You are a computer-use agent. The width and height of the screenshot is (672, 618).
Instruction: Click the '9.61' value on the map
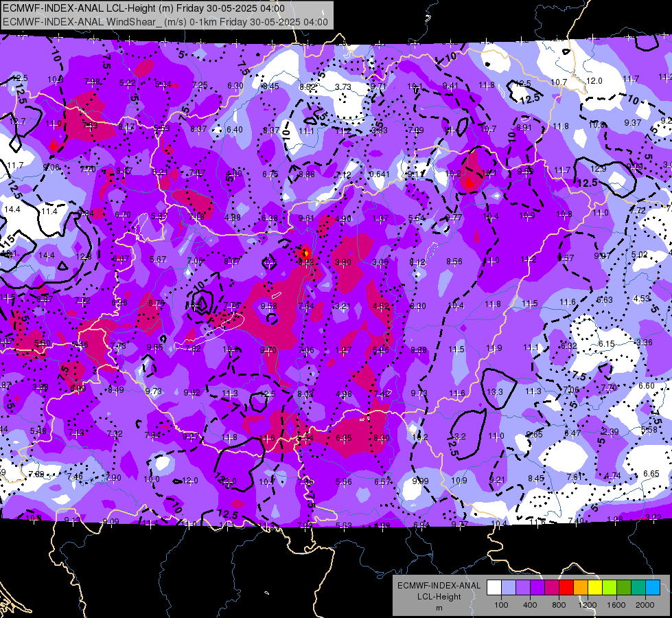point(306,218)
